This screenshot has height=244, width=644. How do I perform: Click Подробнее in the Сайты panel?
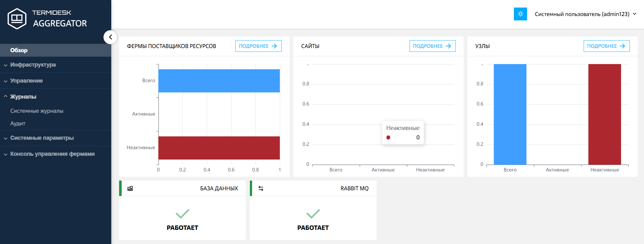[x=432, y=46]
